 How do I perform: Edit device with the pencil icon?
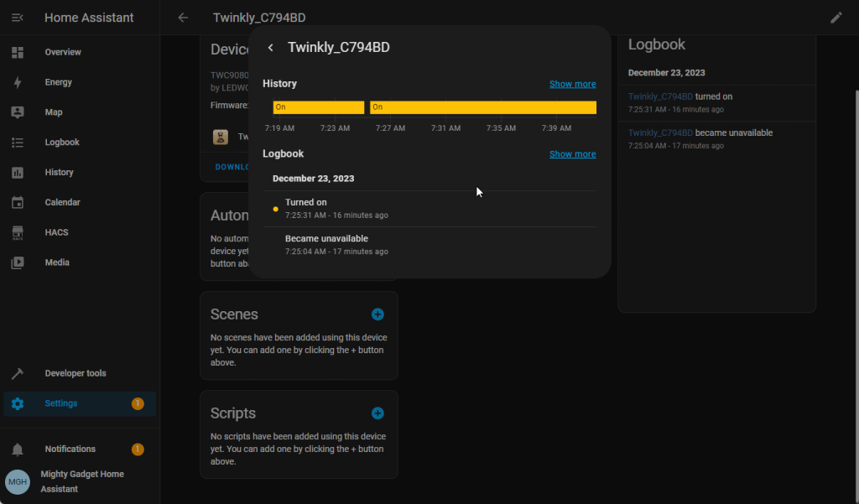pyautogui.click(x=836, y=18)
